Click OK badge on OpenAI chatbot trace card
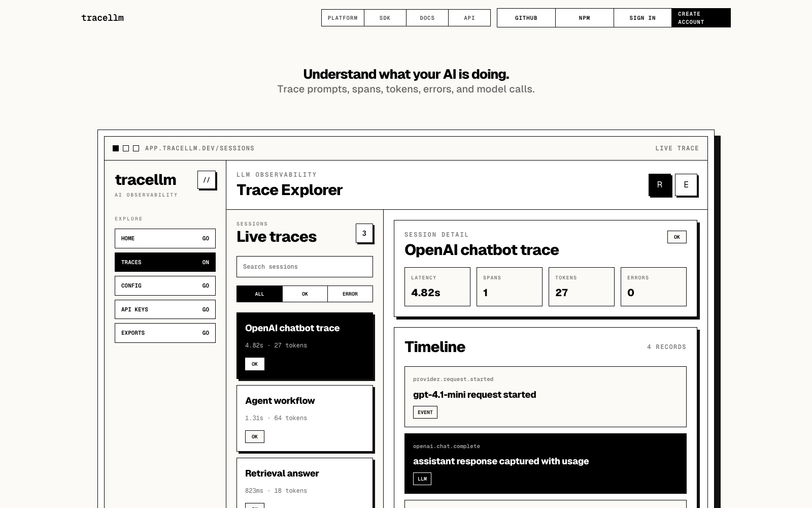Viewport: 812px width, 508px height. coord(255,364)
